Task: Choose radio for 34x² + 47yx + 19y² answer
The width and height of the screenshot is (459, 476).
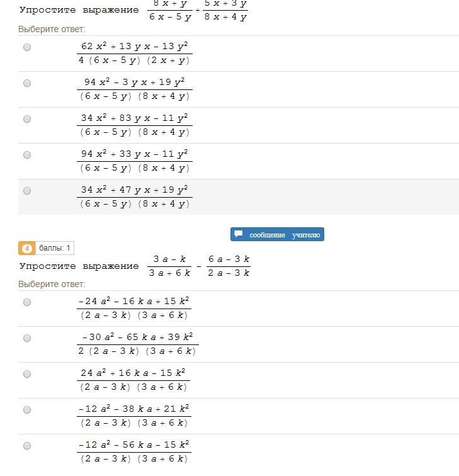Action: (x=27, y=191)
